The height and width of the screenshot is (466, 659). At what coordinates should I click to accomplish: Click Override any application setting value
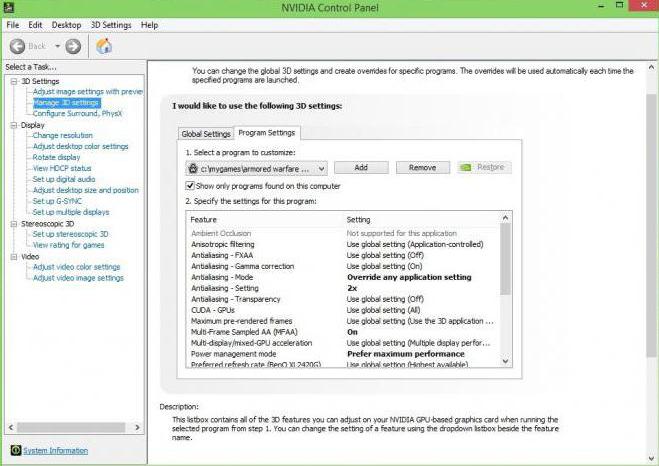pyautogui.click(x=409, y=277)
